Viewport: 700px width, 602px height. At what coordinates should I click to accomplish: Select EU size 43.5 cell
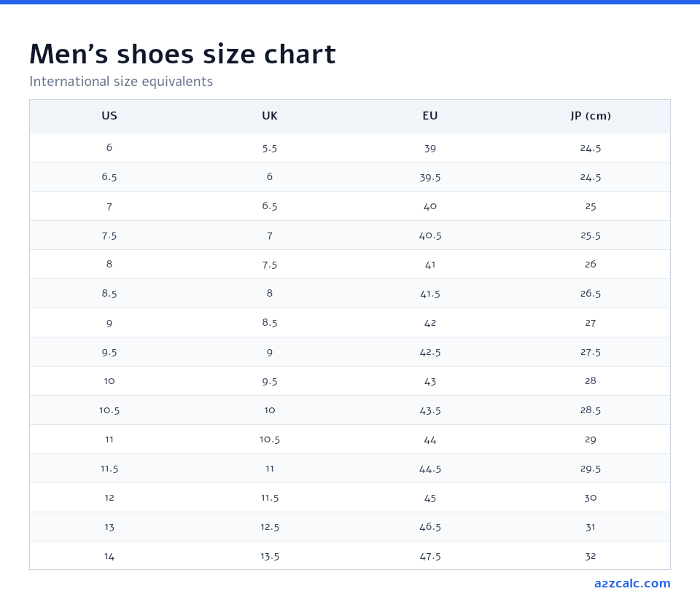point(430,410)
